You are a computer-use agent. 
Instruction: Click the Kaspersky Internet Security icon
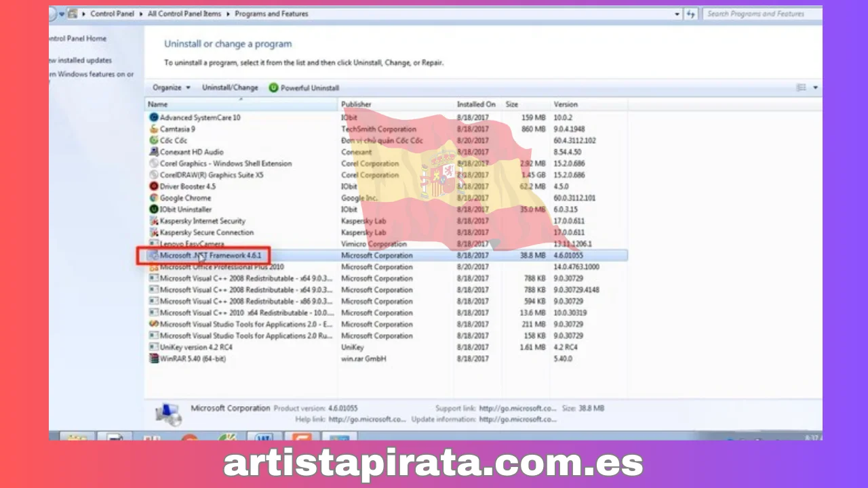point(154,221)
